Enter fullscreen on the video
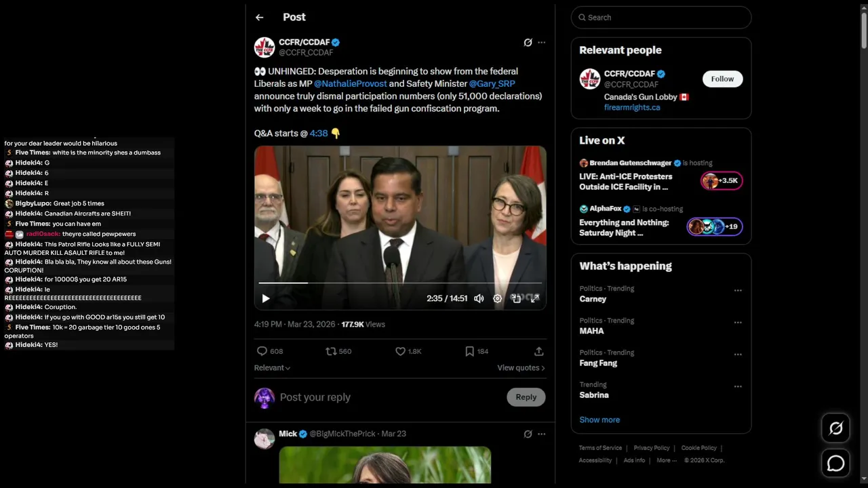868x488 pixels. pyautogui.click(x=535, y=298)
